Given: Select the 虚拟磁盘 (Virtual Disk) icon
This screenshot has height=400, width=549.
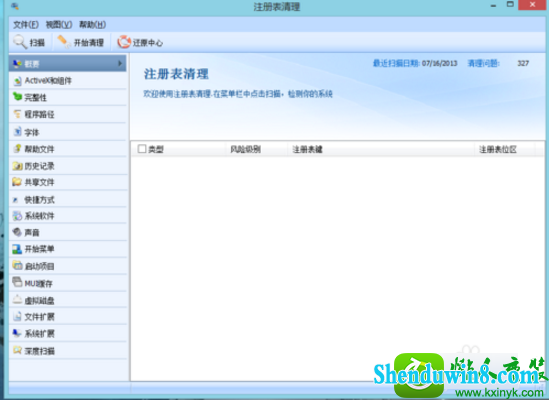Looking at the screenshot, I should [17, 299].
